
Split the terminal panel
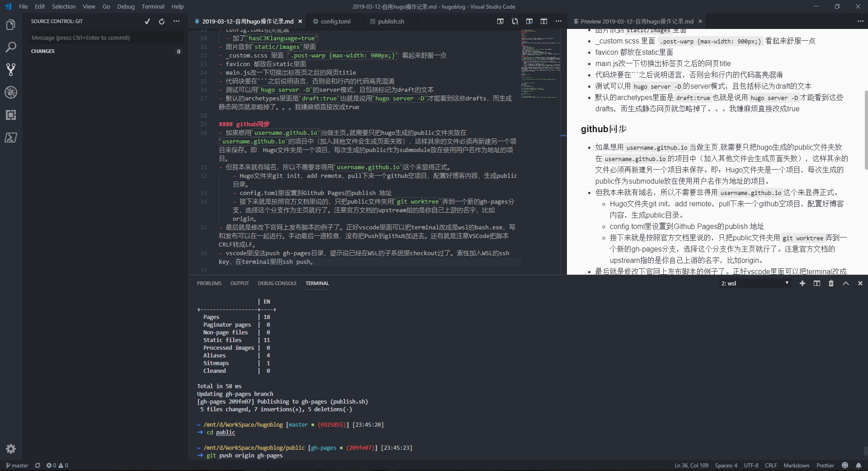coord(817,283)
